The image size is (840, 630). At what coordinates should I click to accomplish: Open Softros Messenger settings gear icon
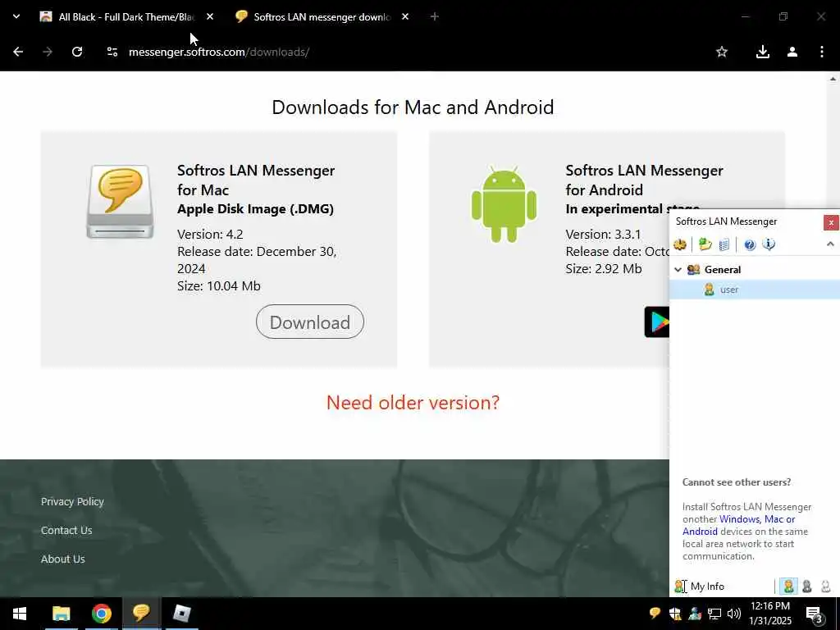click(x=680, y=244)
